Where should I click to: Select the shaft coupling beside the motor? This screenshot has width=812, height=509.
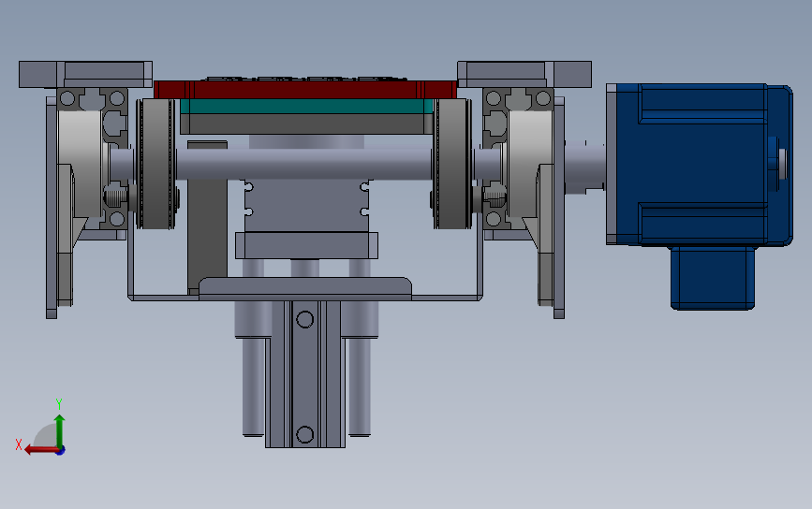(584, 167)
